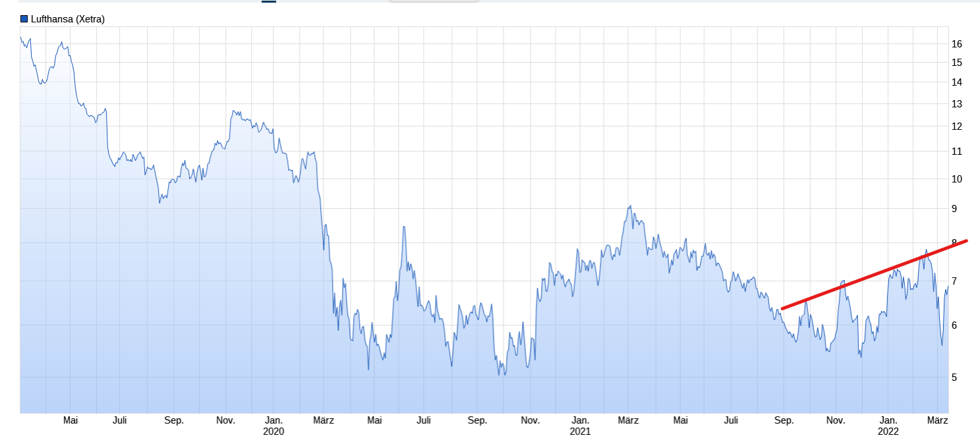Click the 'Jan.' label above 2021
The image size is (980, 446).
pos(581,420)
